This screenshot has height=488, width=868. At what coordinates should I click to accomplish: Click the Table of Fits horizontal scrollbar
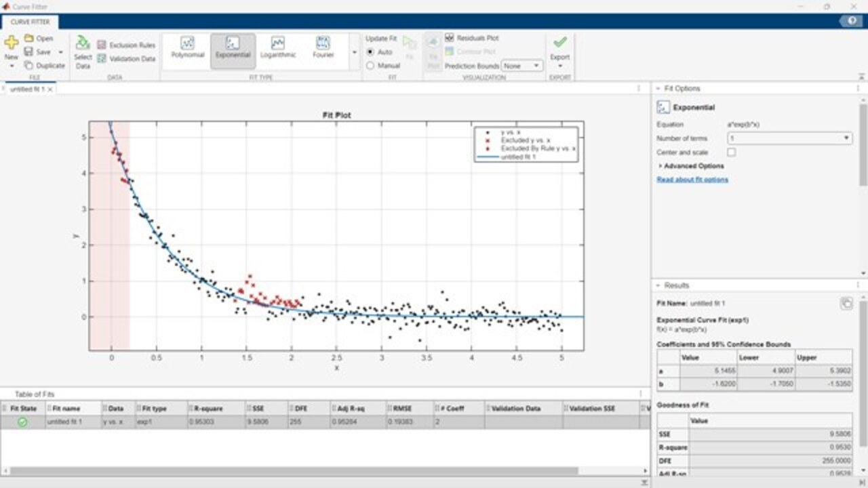pyautogui.click(x=292, y=471)
